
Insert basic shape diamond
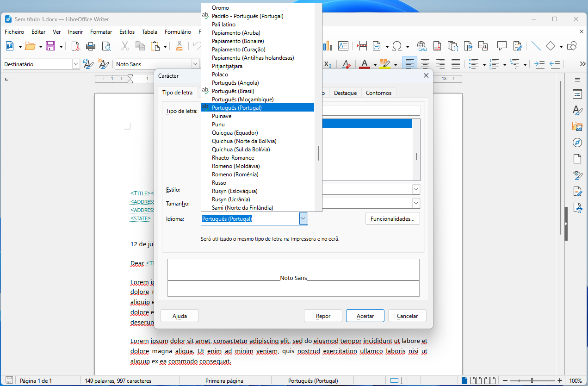[x=551, y=46]
